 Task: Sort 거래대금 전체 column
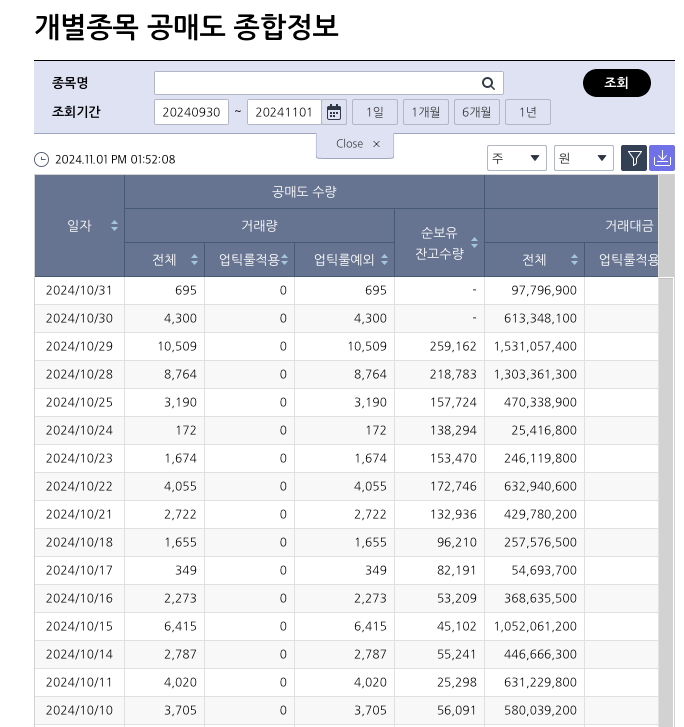point(574,260)
